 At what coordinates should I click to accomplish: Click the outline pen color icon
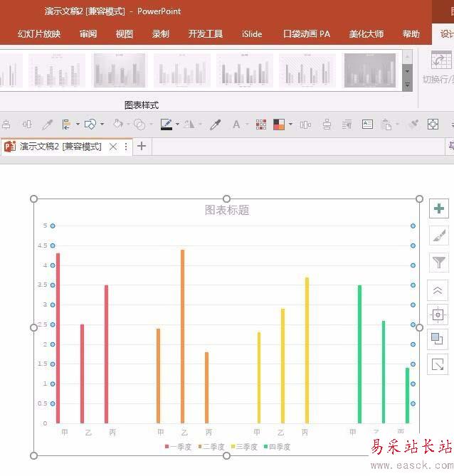coord(166,125)
